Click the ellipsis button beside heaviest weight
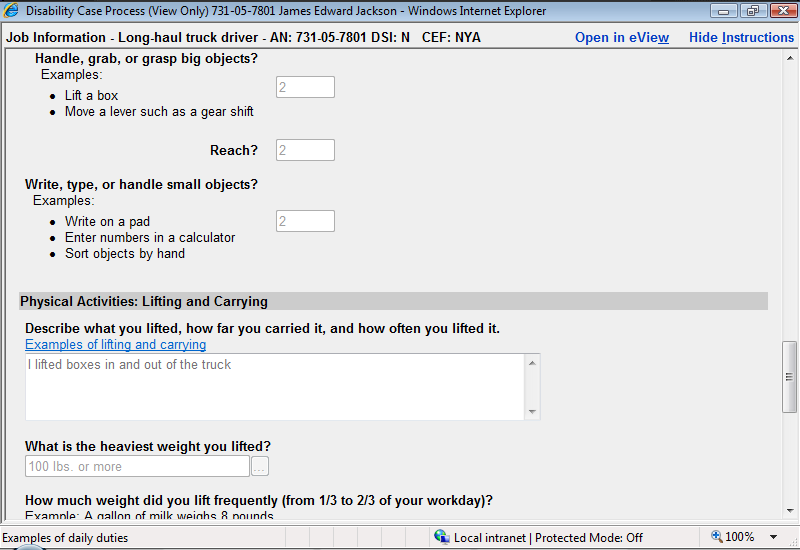Screen dimensions: 800x550 tap(260, 466)
